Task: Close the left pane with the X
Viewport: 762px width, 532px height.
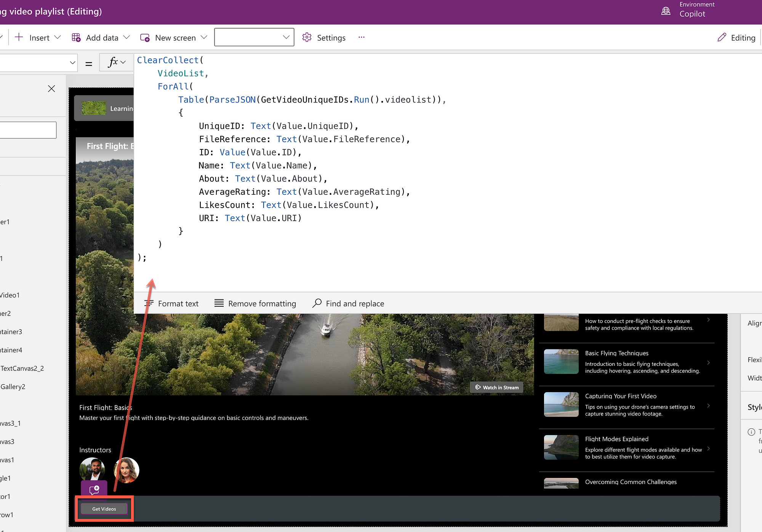Action: pos(51,89)
